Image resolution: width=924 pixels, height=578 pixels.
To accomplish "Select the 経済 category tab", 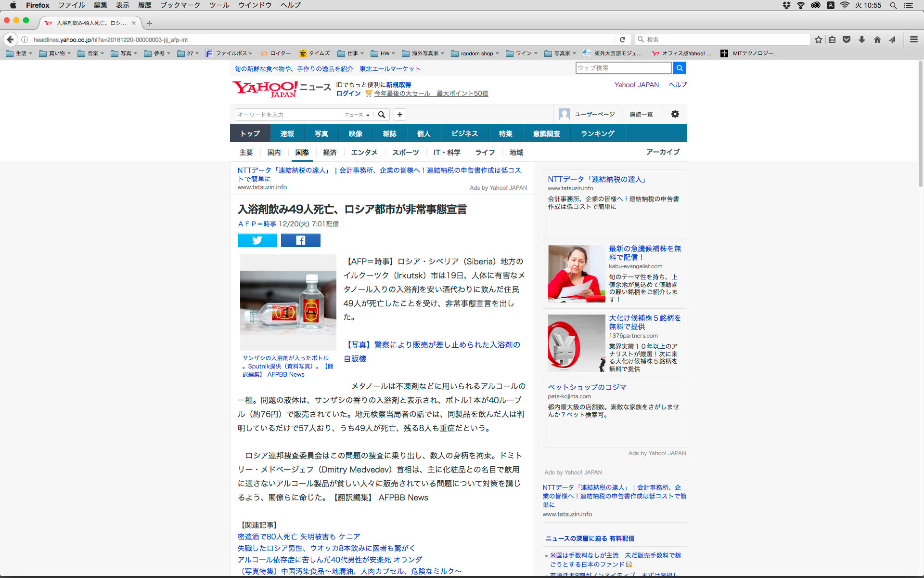I will (330, 152).
